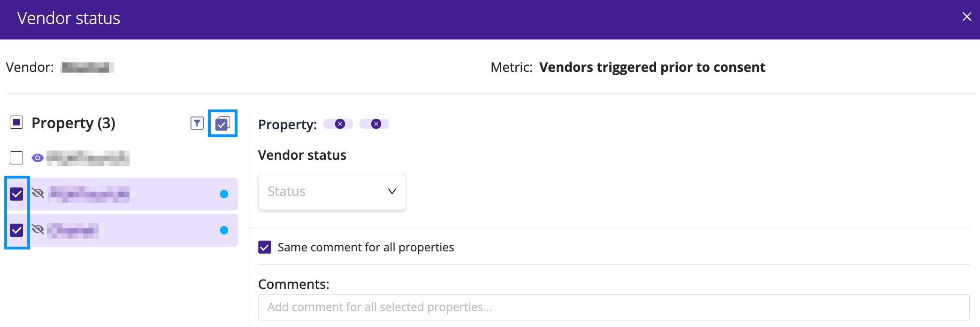Click the blue dot beside the second property
The width and height of the screenshot is (980, 327).
coord(224,194)
